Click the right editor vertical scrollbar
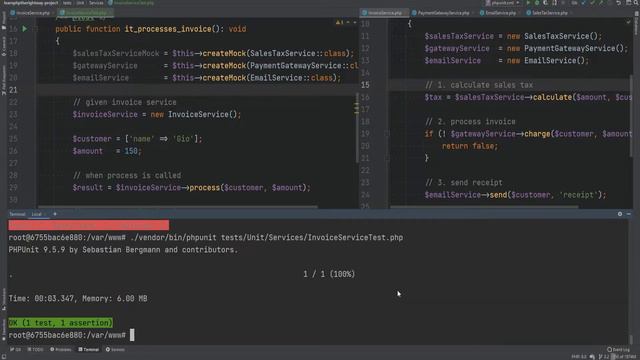Viewport: 640px width, 360px height. [x=631, y=116]
